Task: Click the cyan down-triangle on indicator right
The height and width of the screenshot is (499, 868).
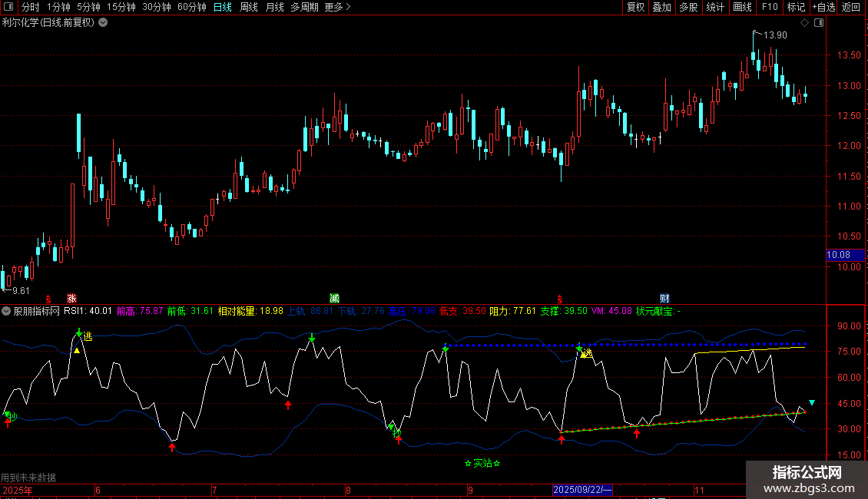Action: (812, 402)
